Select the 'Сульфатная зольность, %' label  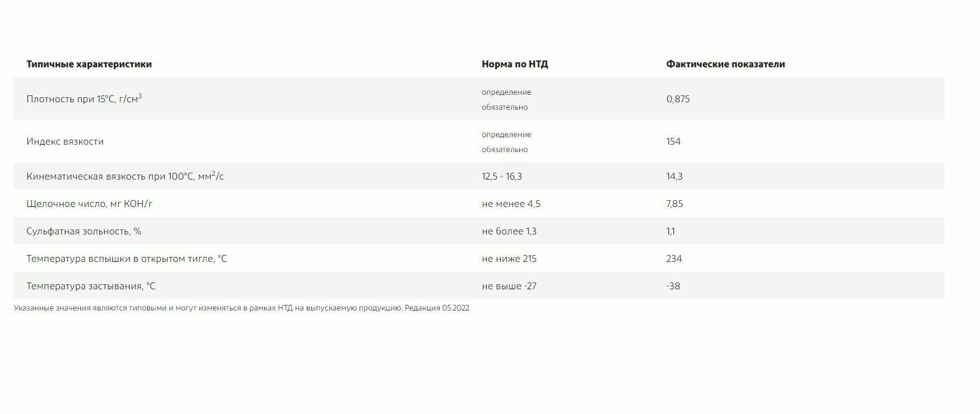pyautogui.click(x=84, y=231)
